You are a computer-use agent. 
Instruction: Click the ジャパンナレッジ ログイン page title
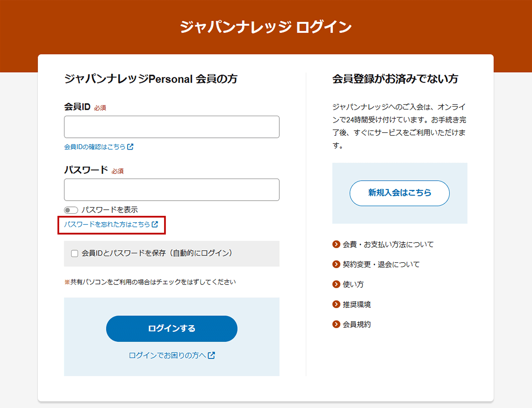[x=266, y=27]
